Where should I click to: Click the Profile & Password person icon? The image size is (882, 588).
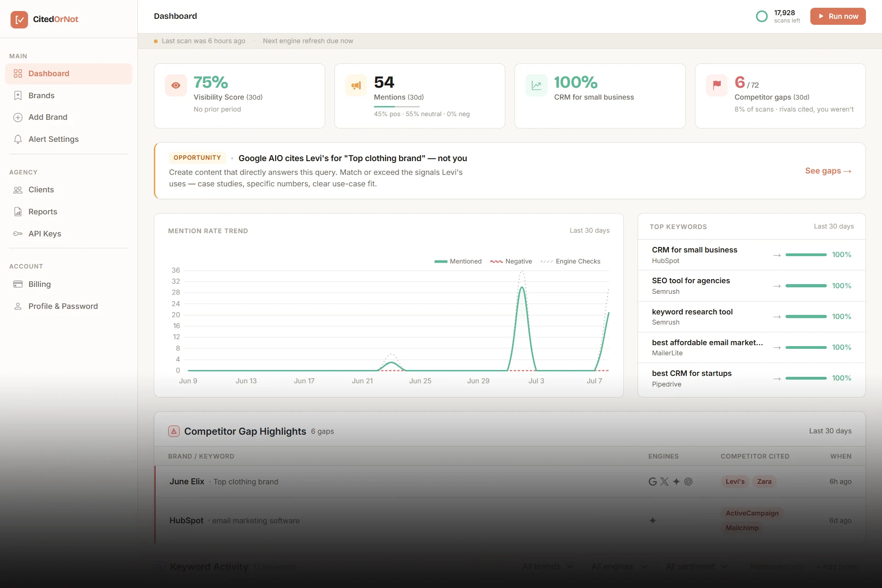18,306
